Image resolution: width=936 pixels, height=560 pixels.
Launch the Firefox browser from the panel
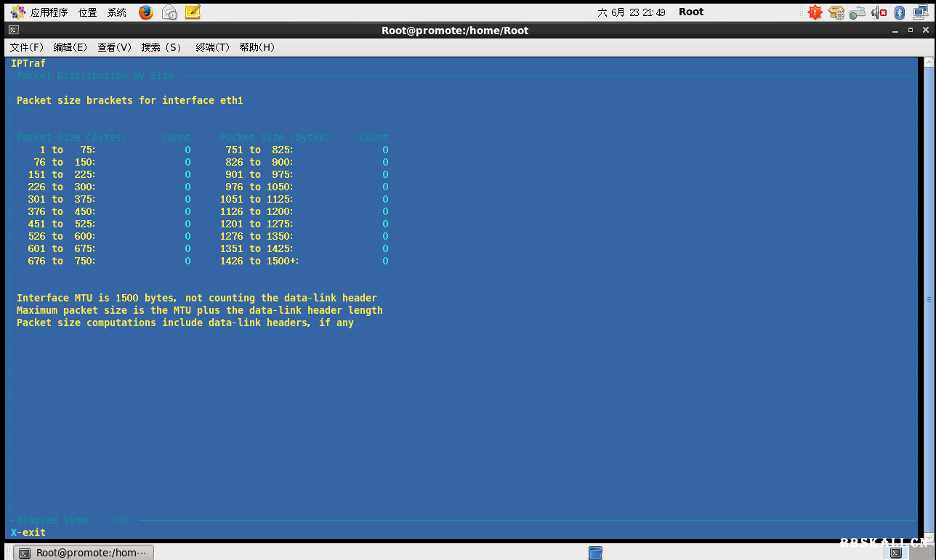[x=146, y=12]
